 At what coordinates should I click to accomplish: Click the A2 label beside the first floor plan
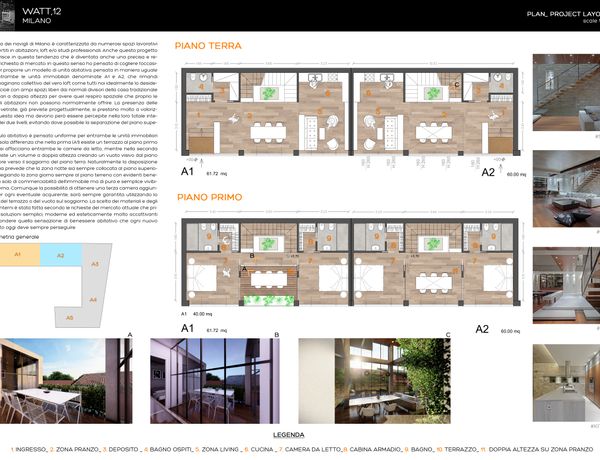pyautogui.click(x=482, y=328)
